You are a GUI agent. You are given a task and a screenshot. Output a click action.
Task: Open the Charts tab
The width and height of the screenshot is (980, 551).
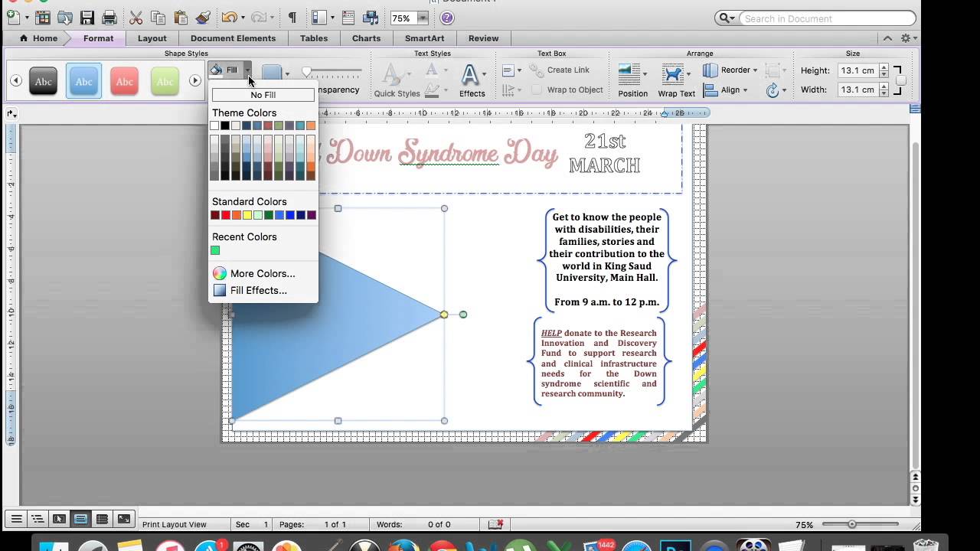click(366, 38)
